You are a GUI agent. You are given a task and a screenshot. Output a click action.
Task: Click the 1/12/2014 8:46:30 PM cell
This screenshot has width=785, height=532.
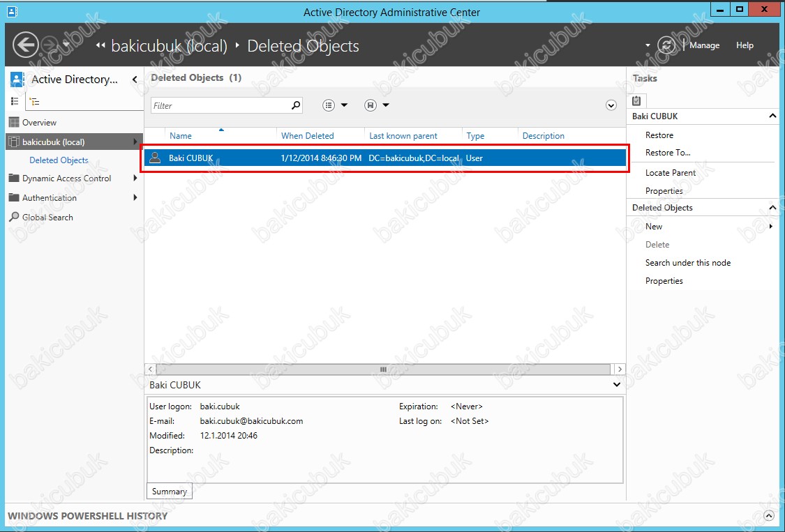[x=321, y=158]
